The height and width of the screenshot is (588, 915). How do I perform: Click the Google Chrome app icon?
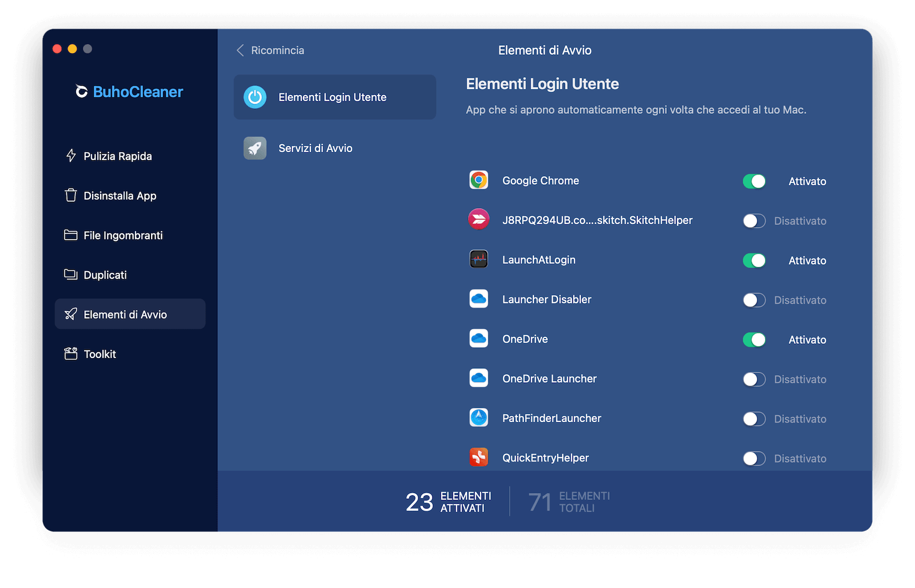[479, 180]
